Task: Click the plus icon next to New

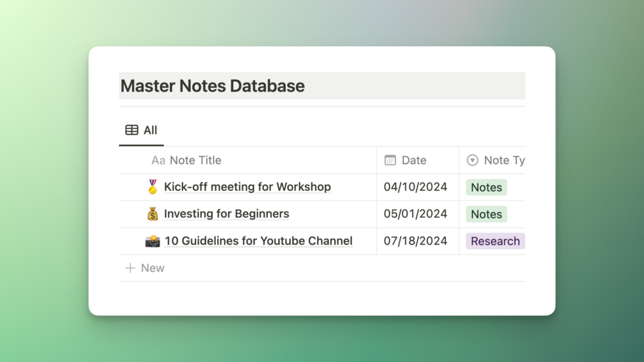Action: click(x=130, y=268)
